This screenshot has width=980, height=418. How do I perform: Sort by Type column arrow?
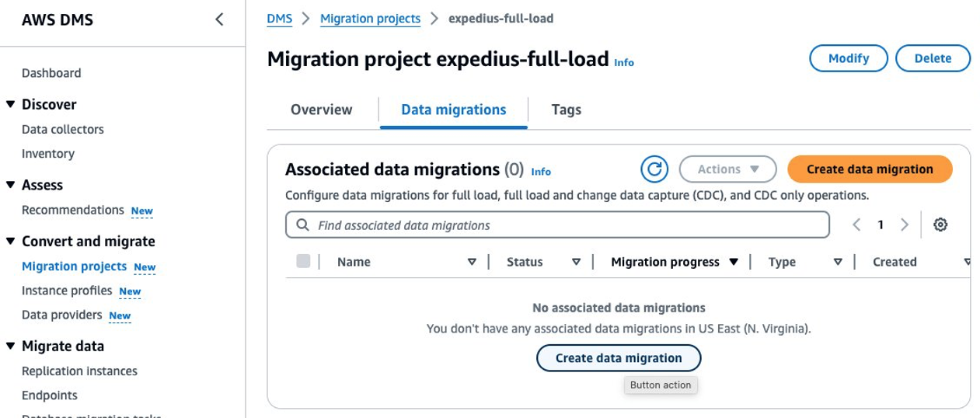point(838,263)
